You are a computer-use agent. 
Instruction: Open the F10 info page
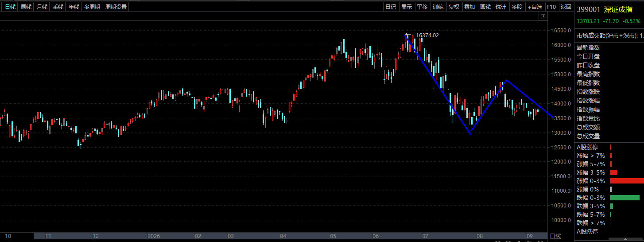coord(551,7)
